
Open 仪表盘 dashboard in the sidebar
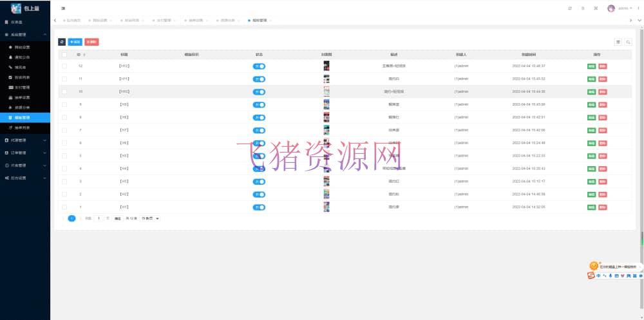25,22
